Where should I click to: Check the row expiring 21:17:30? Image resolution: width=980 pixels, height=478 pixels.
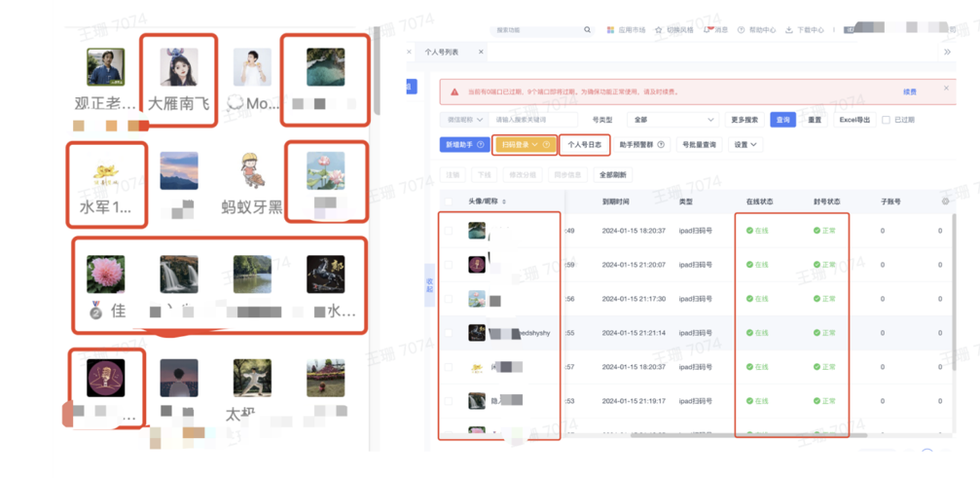tap(448, 299)
